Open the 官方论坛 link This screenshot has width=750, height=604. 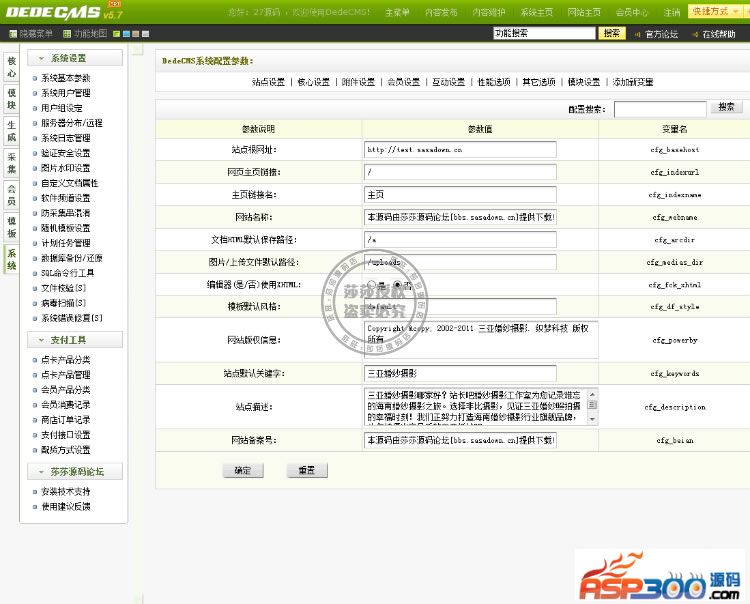coord(661,34)
